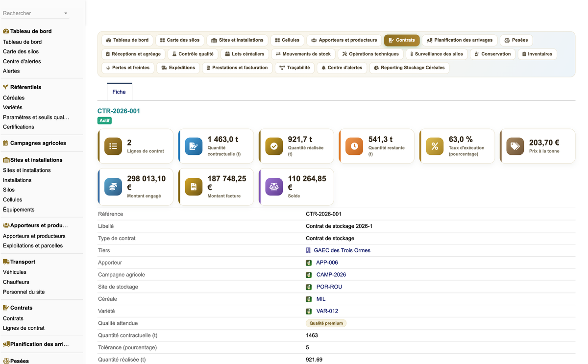Screen dimensions: 588x364
Task: Open Réceptions et agréage menu item
Action: point(133,54)
